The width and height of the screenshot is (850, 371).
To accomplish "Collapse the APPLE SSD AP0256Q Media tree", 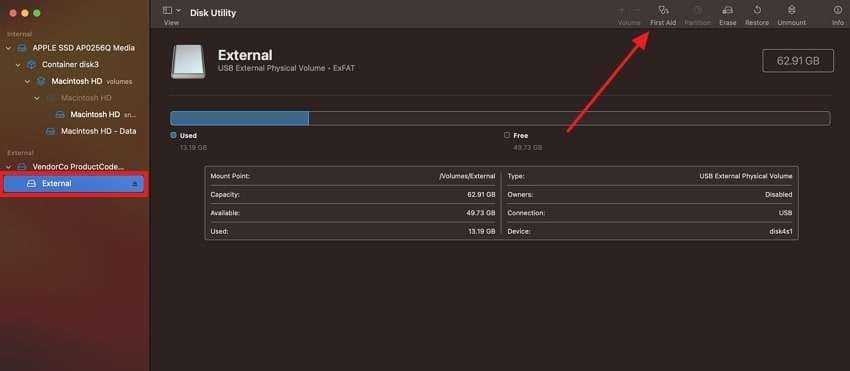I will coord(8,48).
